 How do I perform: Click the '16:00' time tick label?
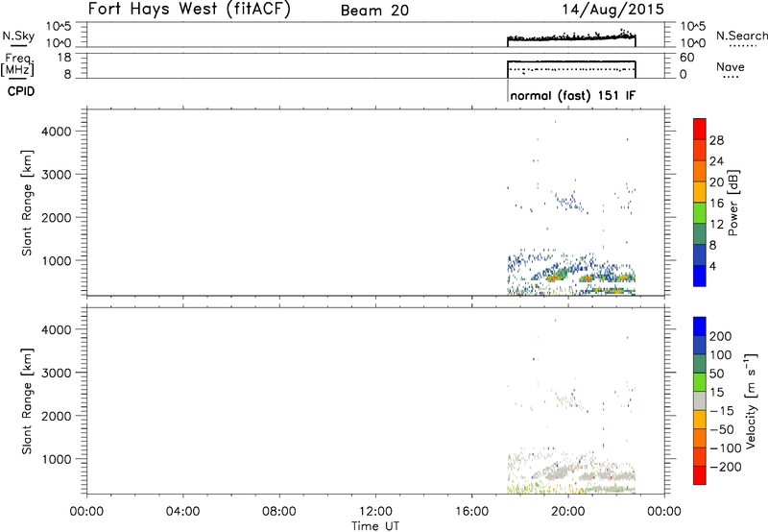[x=471, y=512]
